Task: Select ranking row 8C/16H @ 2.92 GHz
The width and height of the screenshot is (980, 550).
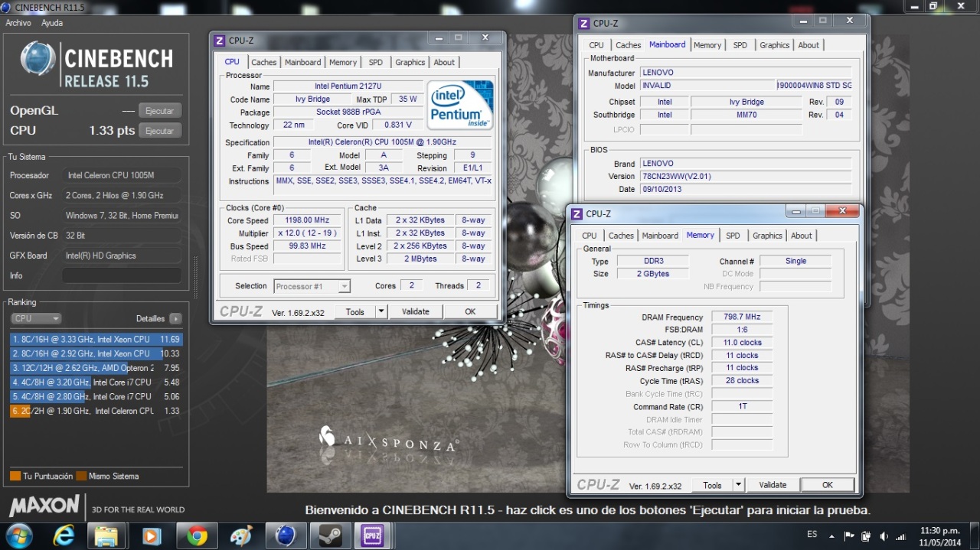Action: point(96,353)
